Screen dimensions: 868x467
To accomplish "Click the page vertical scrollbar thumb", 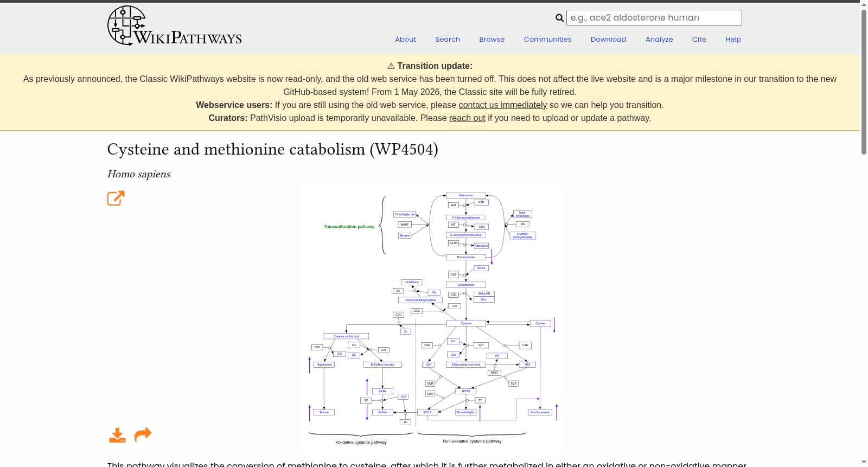I will 864,81.
